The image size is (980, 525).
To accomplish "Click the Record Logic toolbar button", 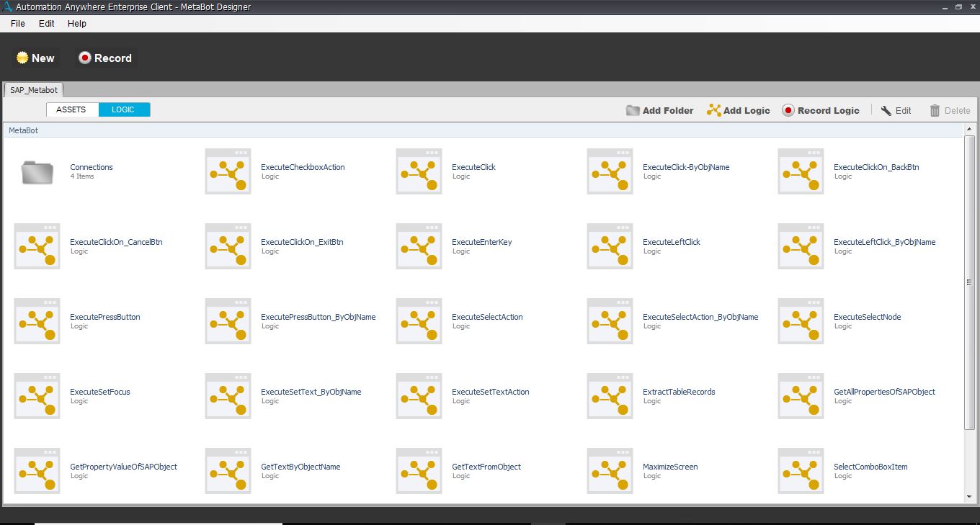I will tap(821, 110).
